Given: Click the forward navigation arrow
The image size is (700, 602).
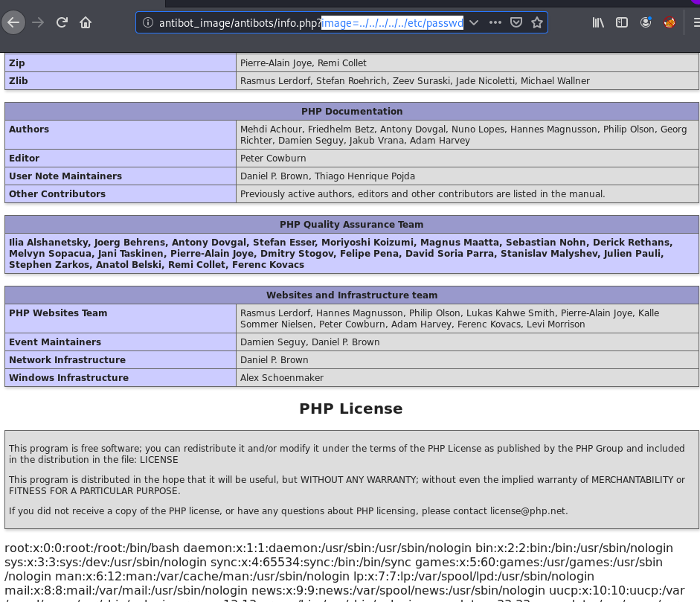Looking at the screenshot, I should click(x=39, y=22).
